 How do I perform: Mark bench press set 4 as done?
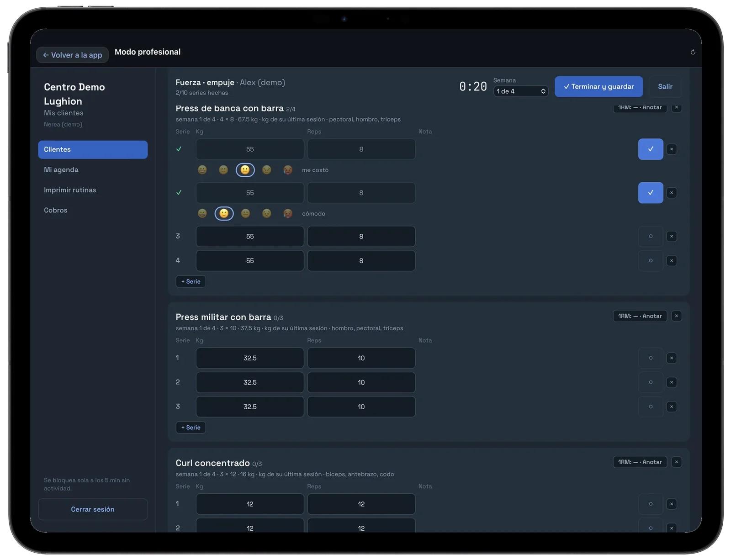(x=651, y=260)
